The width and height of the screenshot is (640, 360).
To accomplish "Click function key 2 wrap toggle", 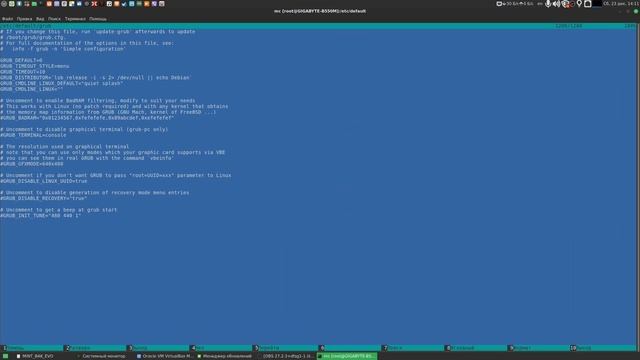I will [x=96, y=348].
